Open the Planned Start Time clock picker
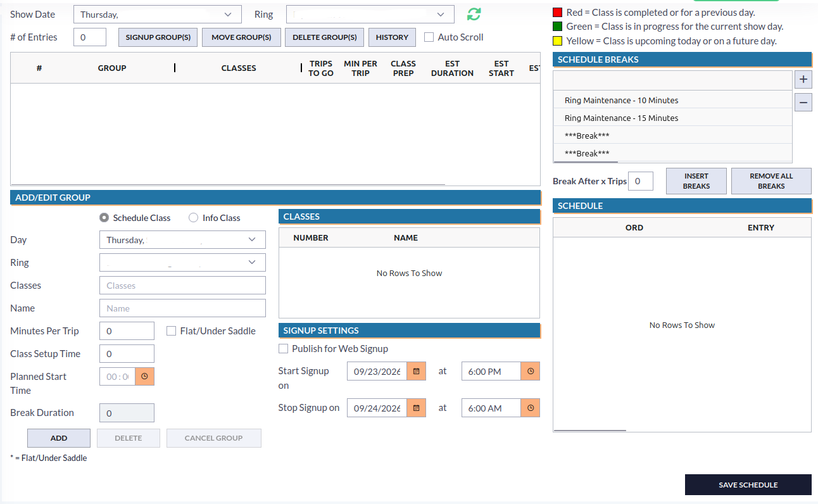818x504 pixels. (x=144, y=376)
